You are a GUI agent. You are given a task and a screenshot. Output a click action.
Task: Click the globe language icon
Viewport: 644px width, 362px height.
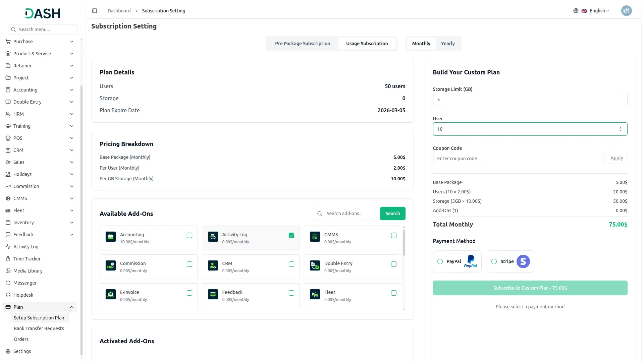click(576, 11)
